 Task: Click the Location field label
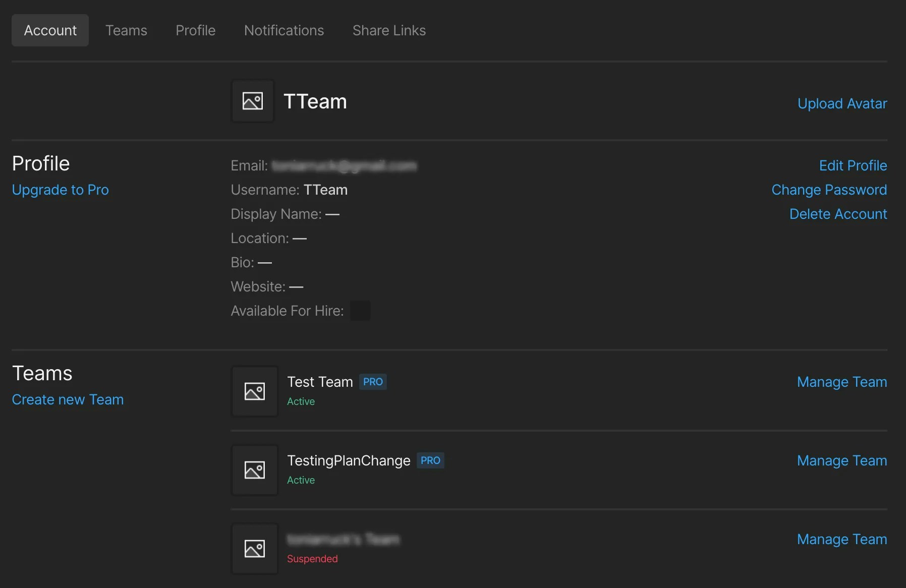260,238
